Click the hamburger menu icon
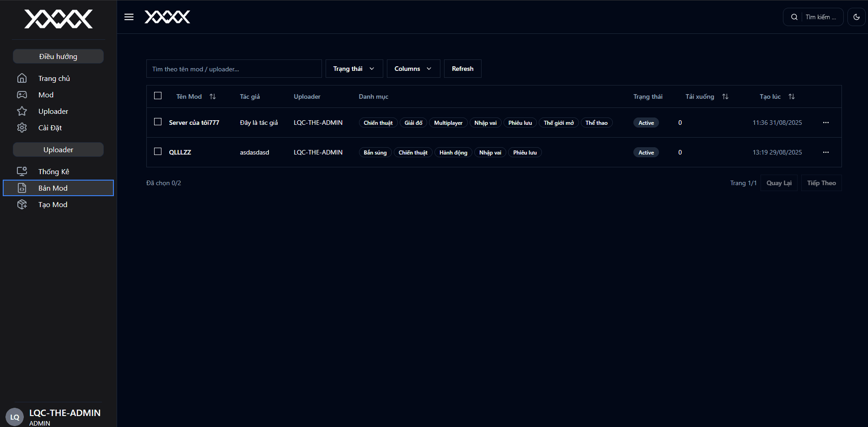This screenshot has width=868, height=427. click(x=129, y=17)
